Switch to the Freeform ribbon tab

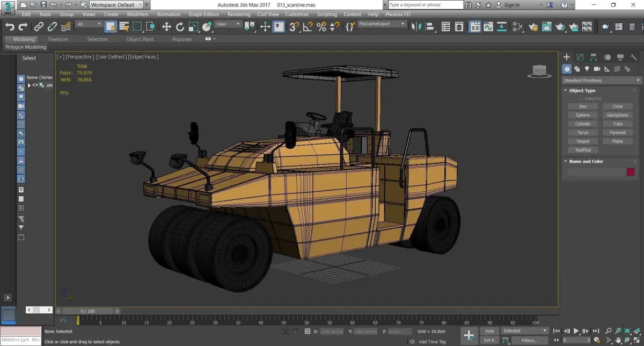58,39
